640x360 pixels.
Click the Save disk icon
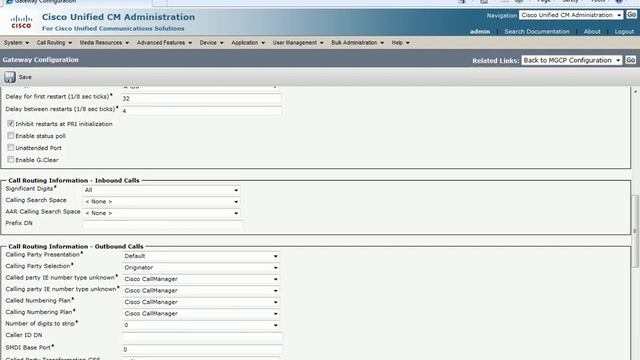pos(10,77)
